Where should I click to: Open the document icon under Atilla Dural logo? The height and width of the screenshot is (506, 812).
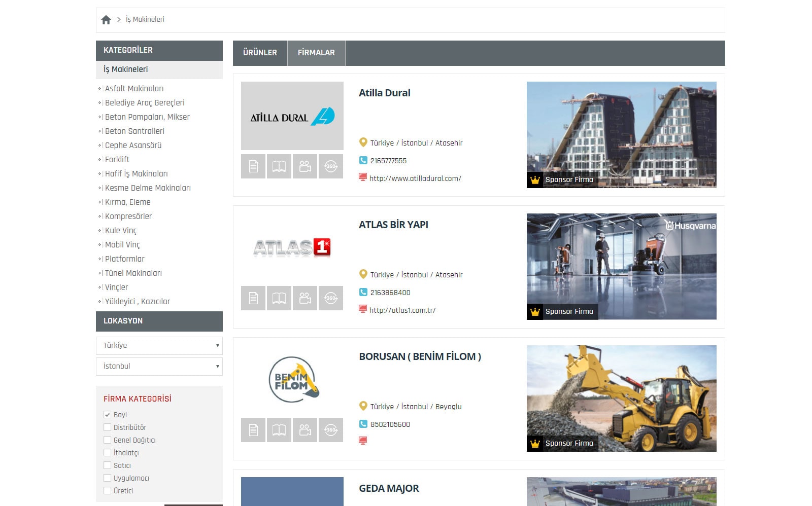[x=253, y=166]
